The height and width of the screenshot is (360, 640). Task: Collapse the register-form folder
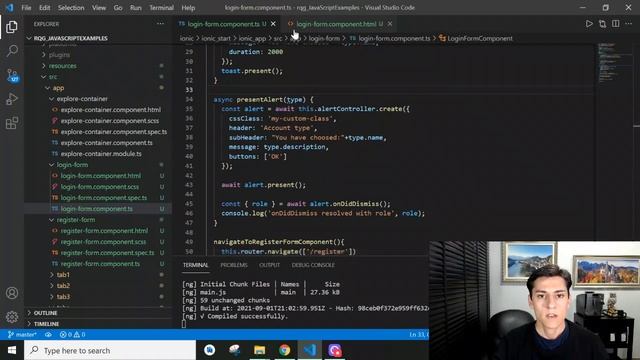[x=98, y=220]
